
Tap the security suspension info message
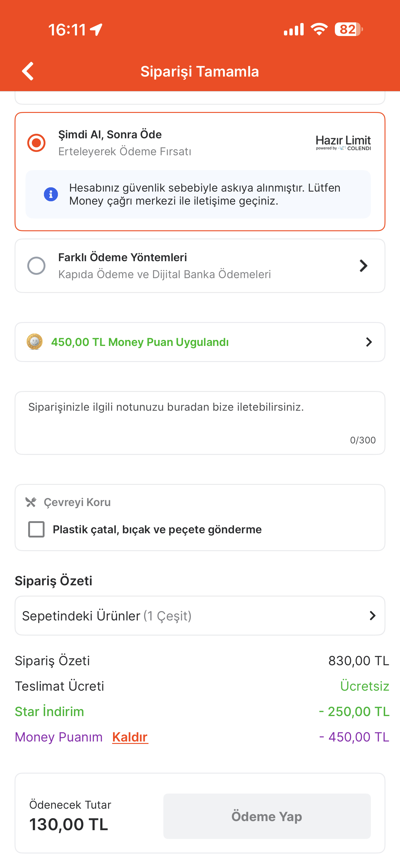click(x=198, y=194)
